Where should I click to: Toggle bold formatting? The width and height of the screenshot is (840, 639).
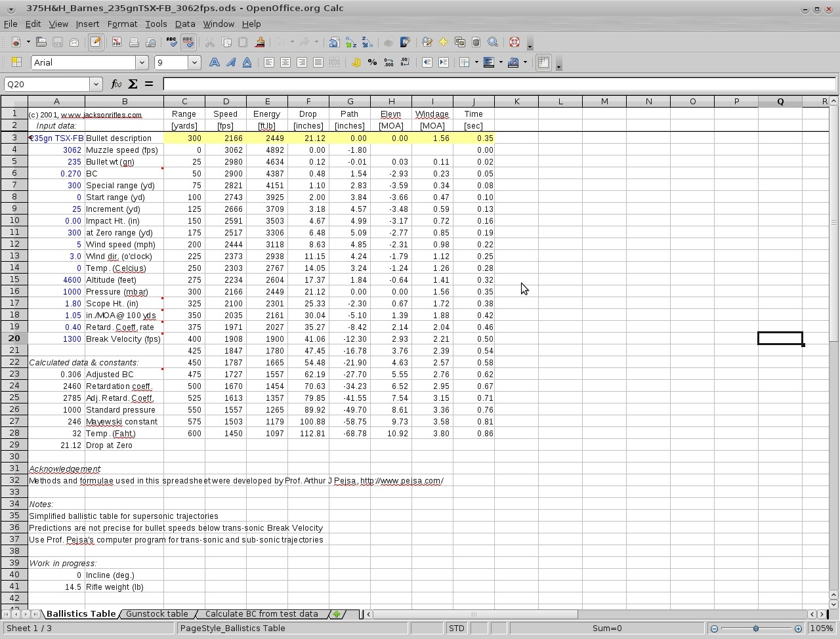pos(215,62)
